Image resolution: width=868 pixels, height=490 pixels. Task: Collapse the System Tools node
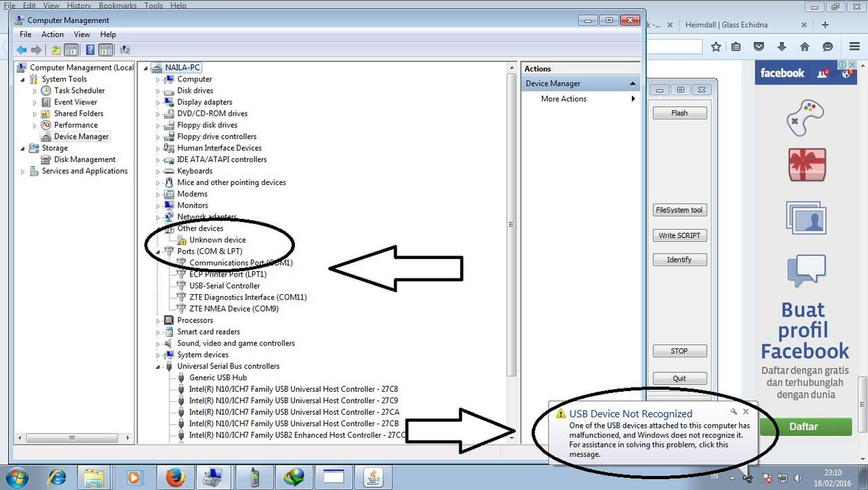(x=23, y=79)
